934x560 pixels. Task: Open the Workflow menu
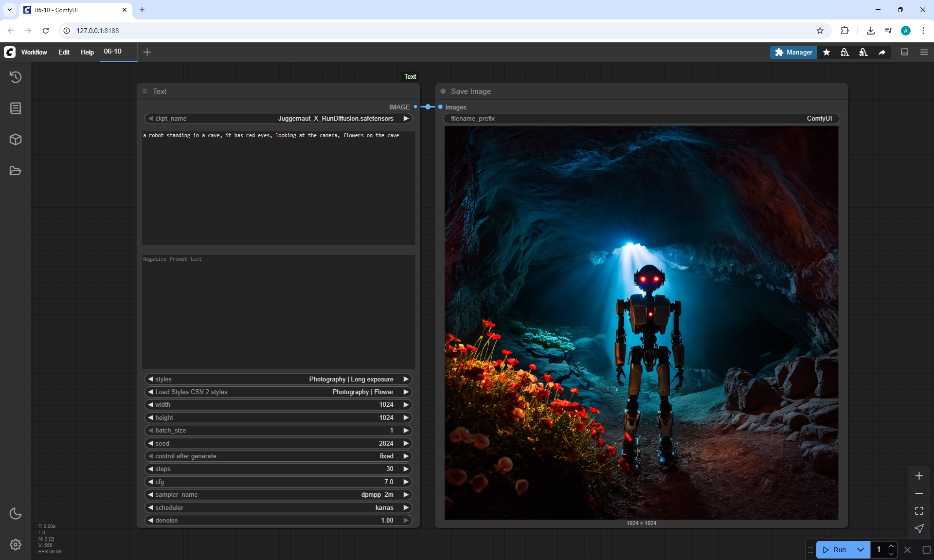34,52
